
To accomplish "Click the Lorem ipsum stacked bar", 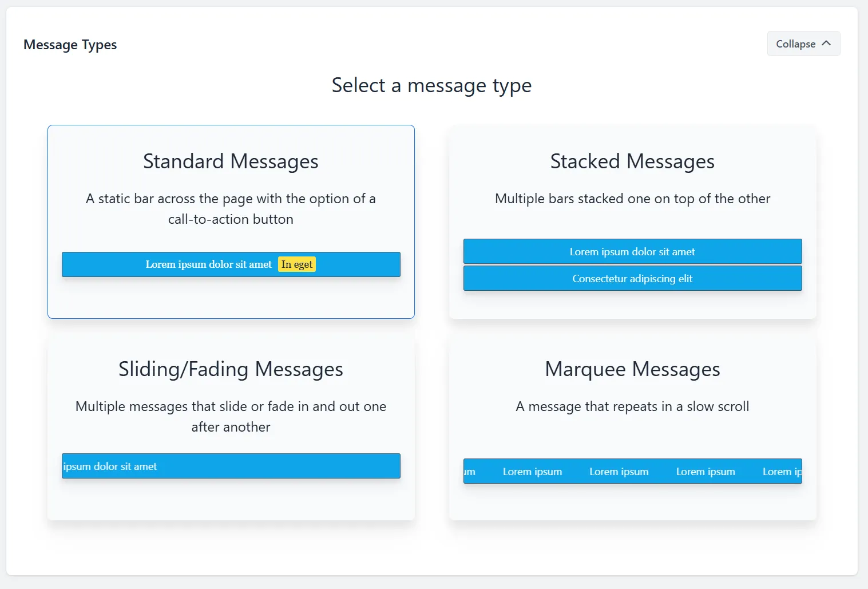I will [x=633, y=251].
